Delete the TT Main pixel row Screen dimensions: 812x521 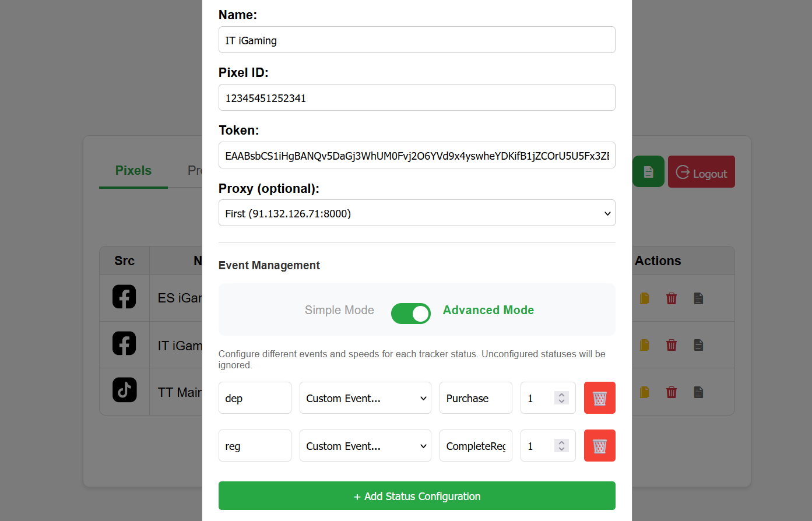point(672,392)
